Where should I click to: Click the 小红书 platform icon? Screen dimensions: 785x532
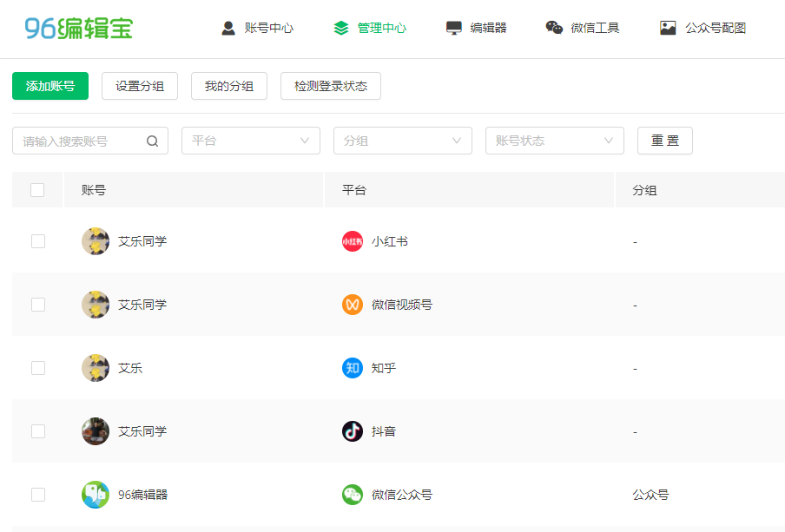coord(352,240)
